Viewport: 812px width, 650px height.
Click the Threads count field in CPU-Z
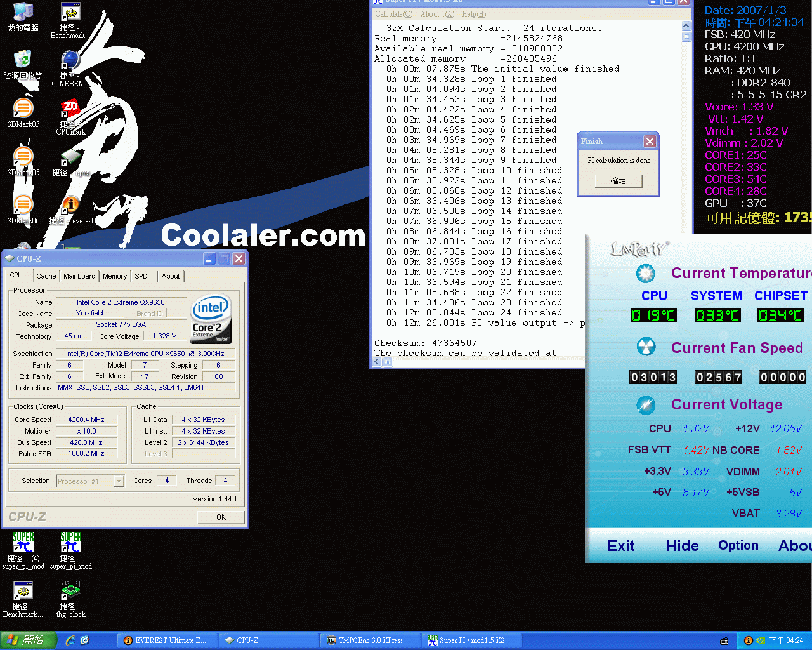click(x=225, y=481)
